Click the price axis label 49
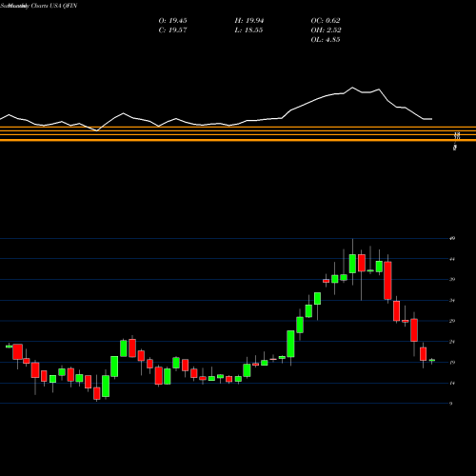The height and width of the screenshot is (476, 476). click(x=452, y=238)
